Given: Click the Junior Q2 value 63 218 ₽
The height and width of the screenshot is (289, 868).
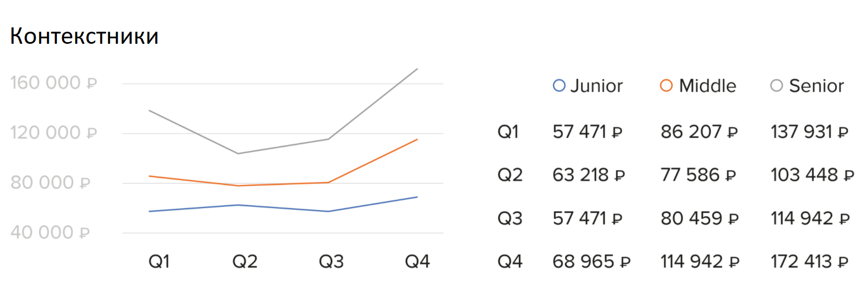Looking at the screenshot, I should pos(588,175).
